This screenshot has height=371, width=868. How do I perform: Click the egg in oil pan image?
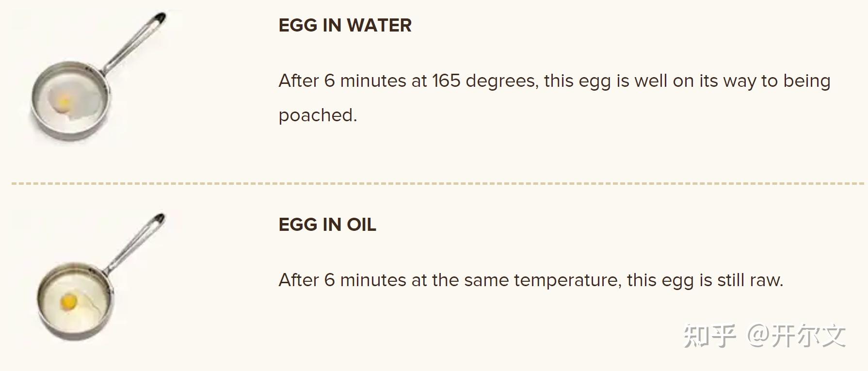click(x=99, y=276)
